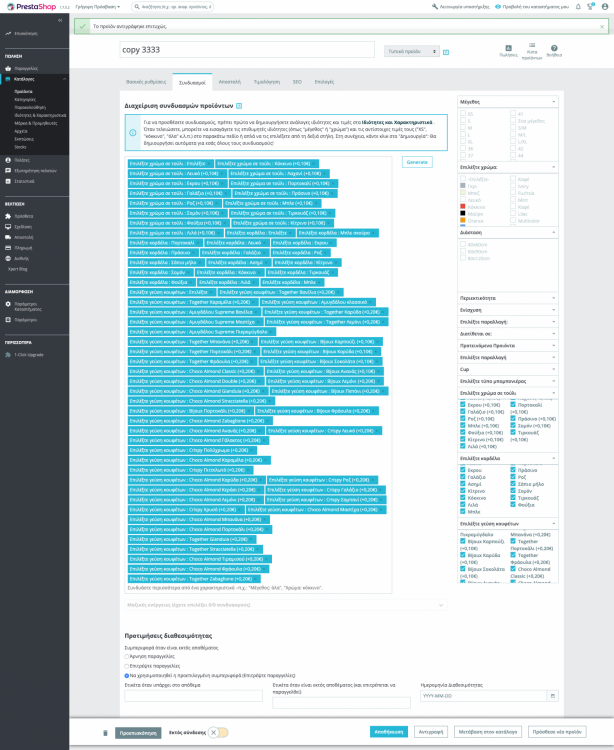Screen dimensions: 614x750
Task: Select the black Μαύρο colour swatch
Action: (x=462, y=213)
